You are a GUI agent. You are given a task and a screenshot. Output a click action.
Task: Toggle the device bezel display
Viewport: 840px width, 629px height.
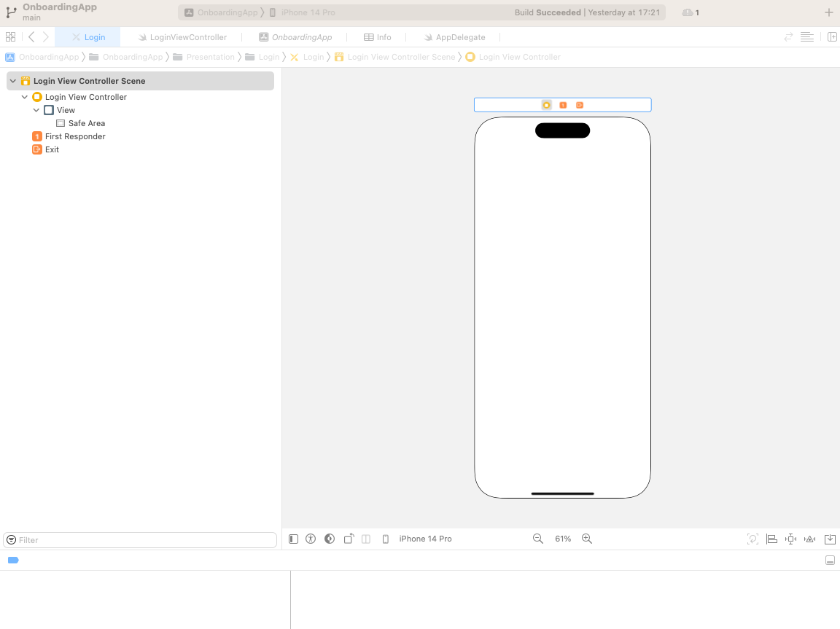pos(385,539)
